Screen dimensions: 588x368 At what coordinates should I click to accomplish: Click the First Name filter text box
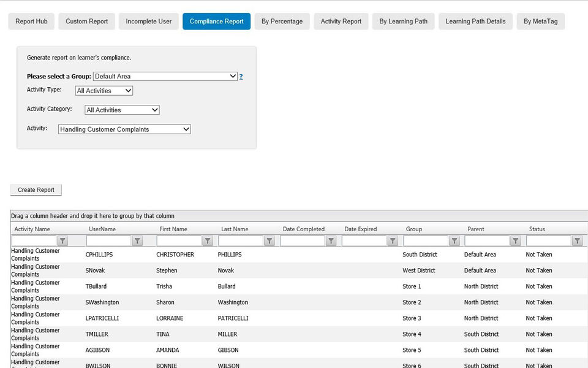(179, 240)
